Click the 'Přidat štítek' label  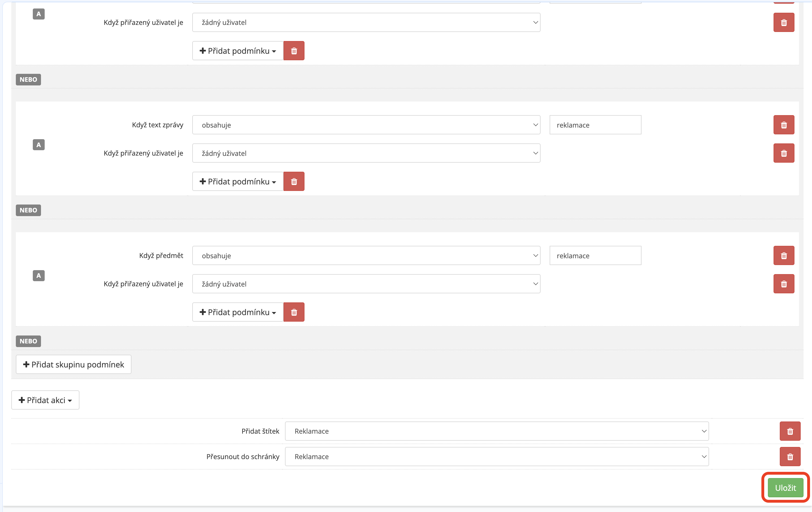[260, 431]
